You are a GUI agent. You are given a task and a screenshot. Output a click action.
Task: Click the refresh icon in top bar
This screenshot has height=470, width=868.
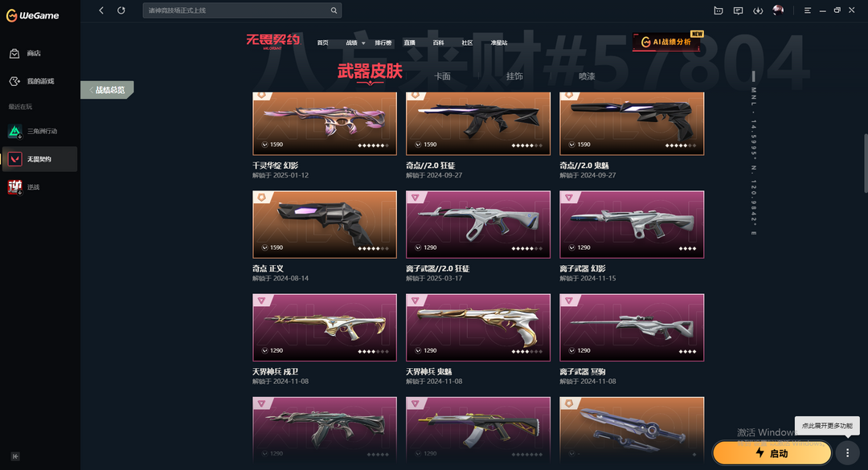(x=121, y=10)
